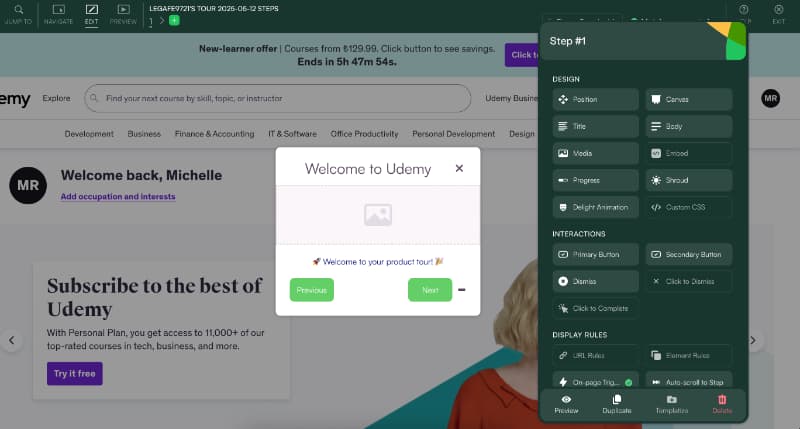Open Auto-scroll to Step rule
The height and width of the screenshot is (429, 800).
689,382
